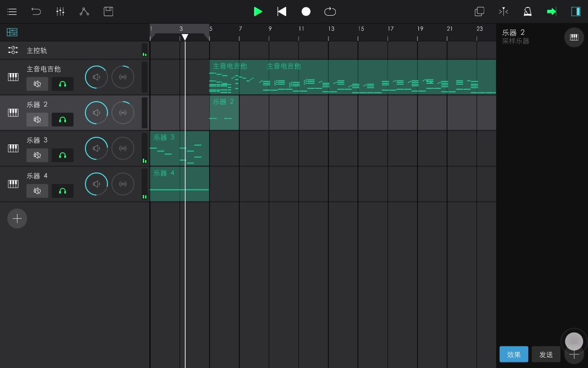
Task: Solo the 乐器 4 track with headphones
Action: coord(62,191)
